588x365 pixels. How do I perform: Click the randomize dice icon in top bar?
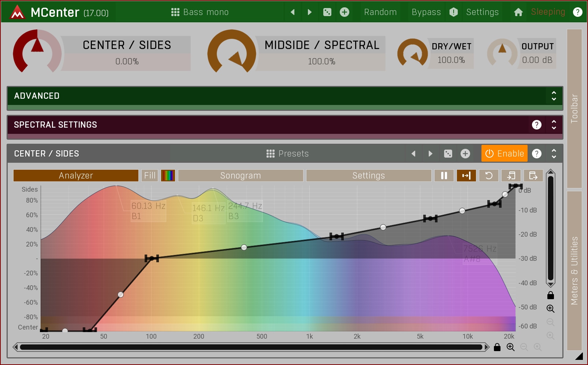pos(327,12)
